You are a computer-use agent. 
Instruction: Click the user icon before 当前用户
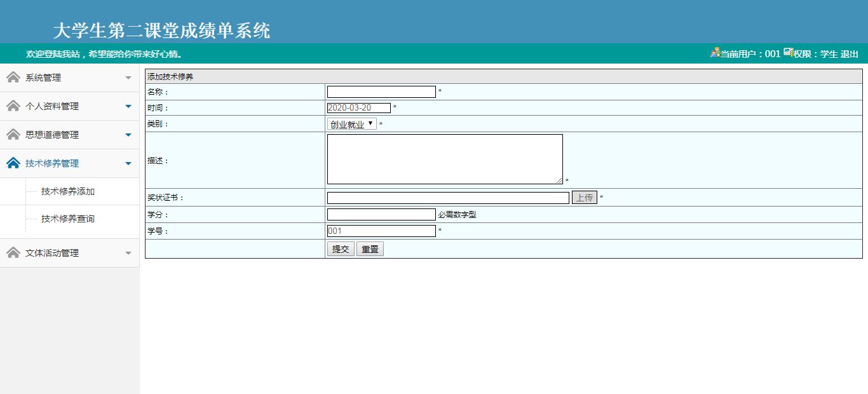[x=715, y=53]
